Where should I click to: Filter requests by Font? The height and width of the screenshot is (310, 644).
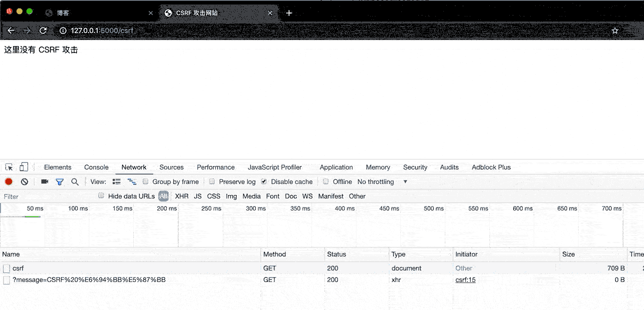tap(273, 196)
